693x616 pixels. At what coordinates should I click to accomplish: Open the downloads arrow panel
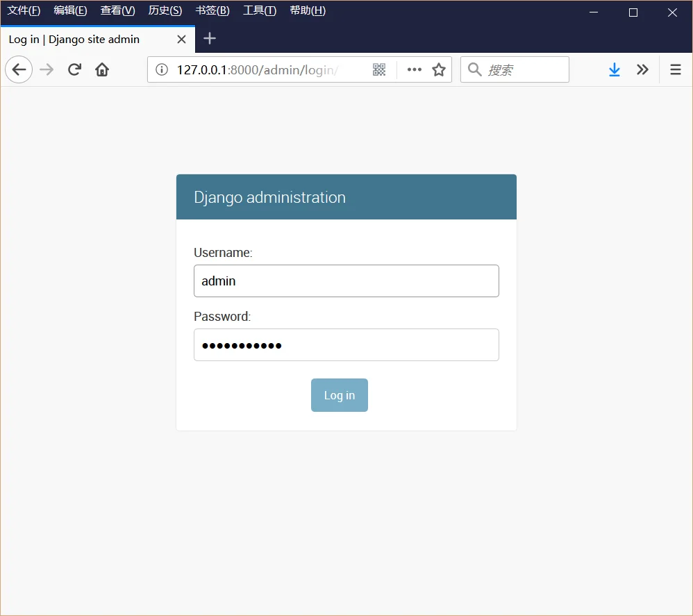click(x=615, y=69)
